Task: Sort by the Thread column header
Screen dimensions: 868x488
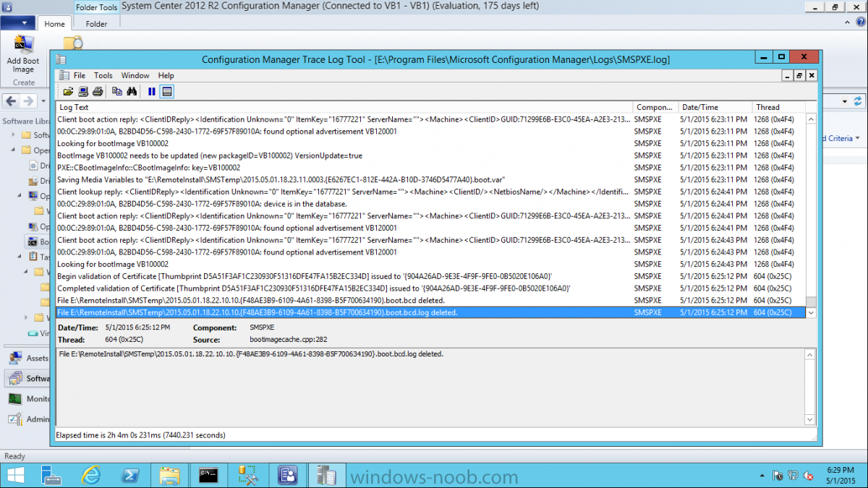Action: pyautogui.click(x=778, y=107)
